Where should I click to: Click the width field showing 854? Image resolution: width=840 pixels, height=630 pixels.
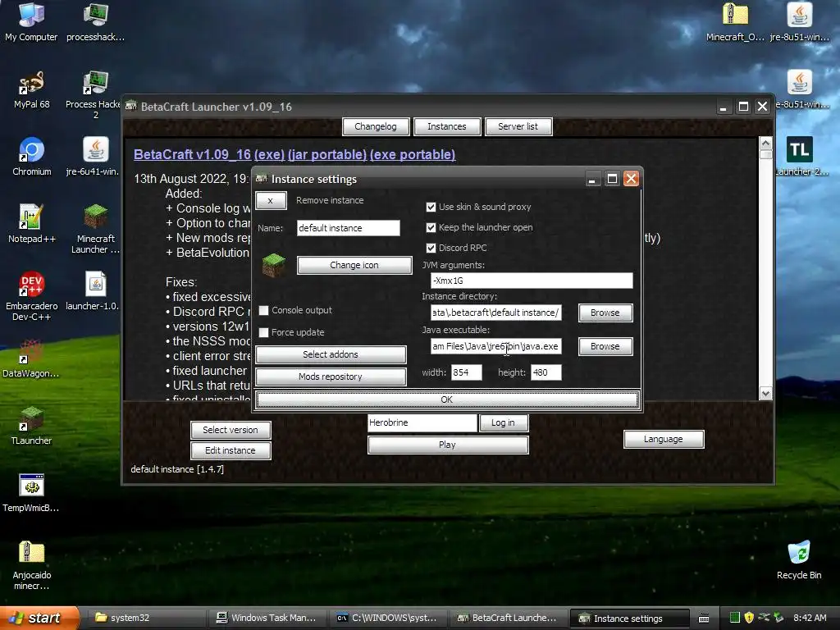[466, 372]
